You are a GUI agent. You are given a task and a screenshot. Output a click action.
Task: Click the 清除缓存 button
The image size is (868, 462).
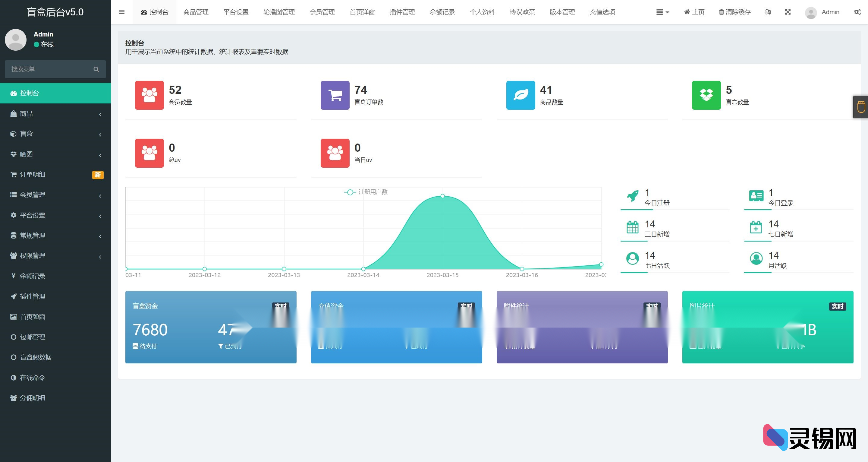734,12
